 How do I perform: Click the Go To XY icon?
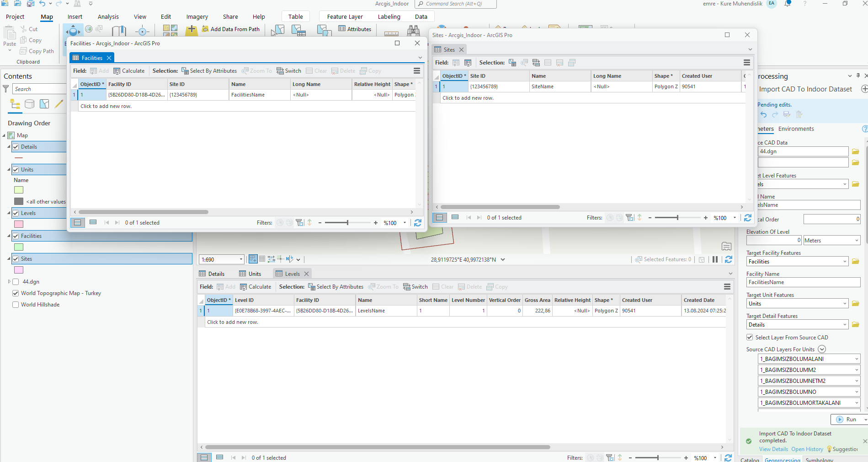(143, 31)
